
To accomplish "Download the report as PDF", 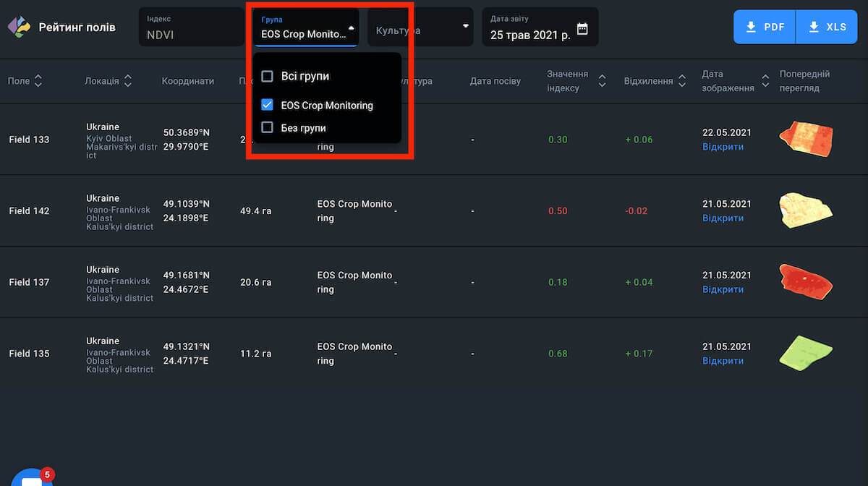I will [765, 27].
